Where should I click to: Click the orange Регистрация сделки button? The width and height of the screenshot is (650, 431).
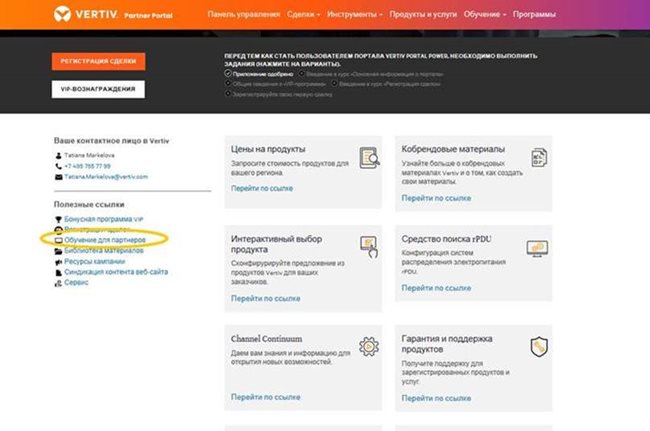[99, 61]
